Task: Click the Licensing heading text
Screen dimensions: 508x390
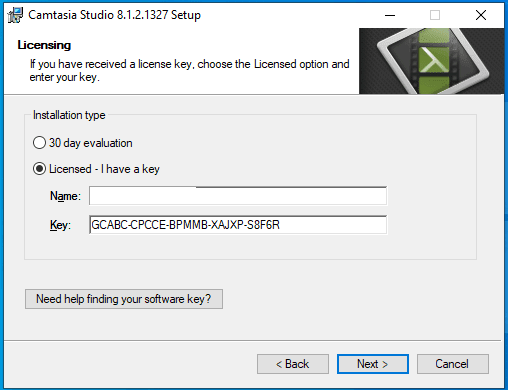Action: 44,45
